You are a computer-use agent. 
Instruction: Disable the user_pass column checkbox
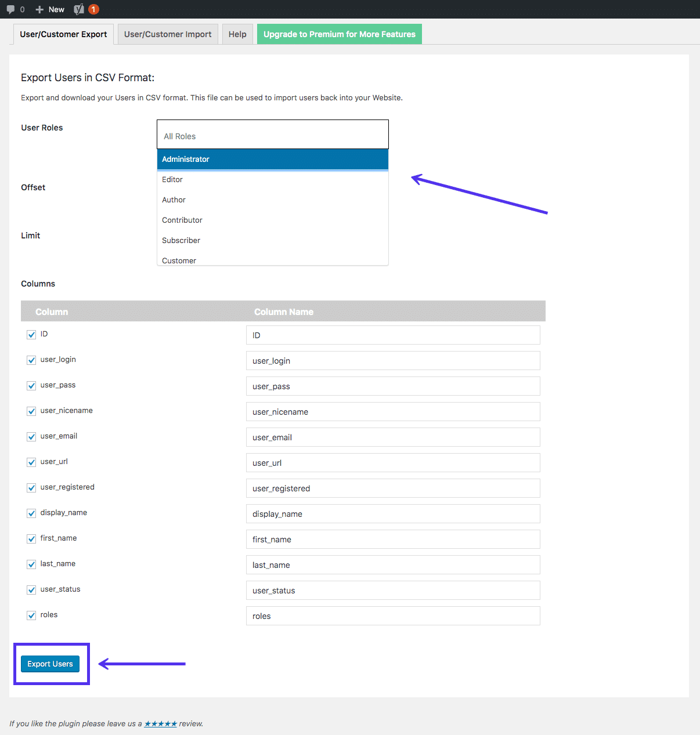[31, 386]
